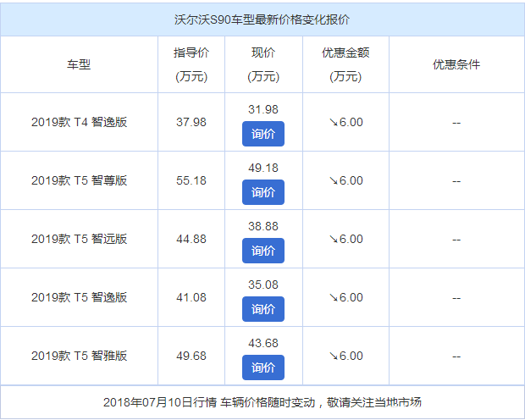Image resolution: width=525 pixels, height=420 pixels.
Task: Click guide price 41.08
Action: 191,297
